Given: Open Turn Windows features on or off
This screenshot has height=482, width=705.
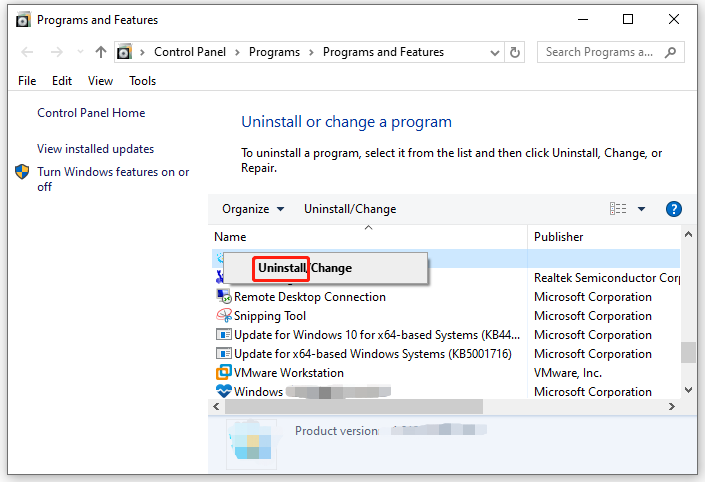Looking at the screenshot, I should (113, 179).
